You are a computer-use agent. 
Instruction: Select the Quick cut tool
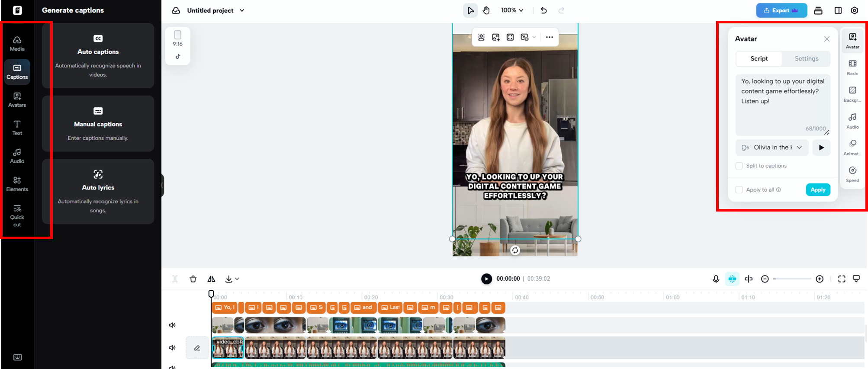click(x=17, y=215)
